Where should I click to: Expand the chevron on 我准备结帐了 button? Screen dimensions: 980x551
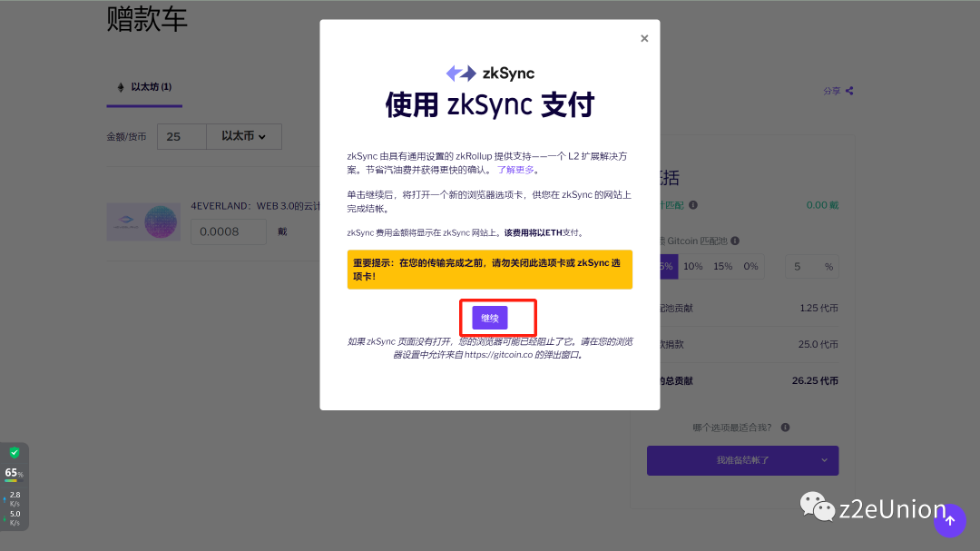[826, 460]
